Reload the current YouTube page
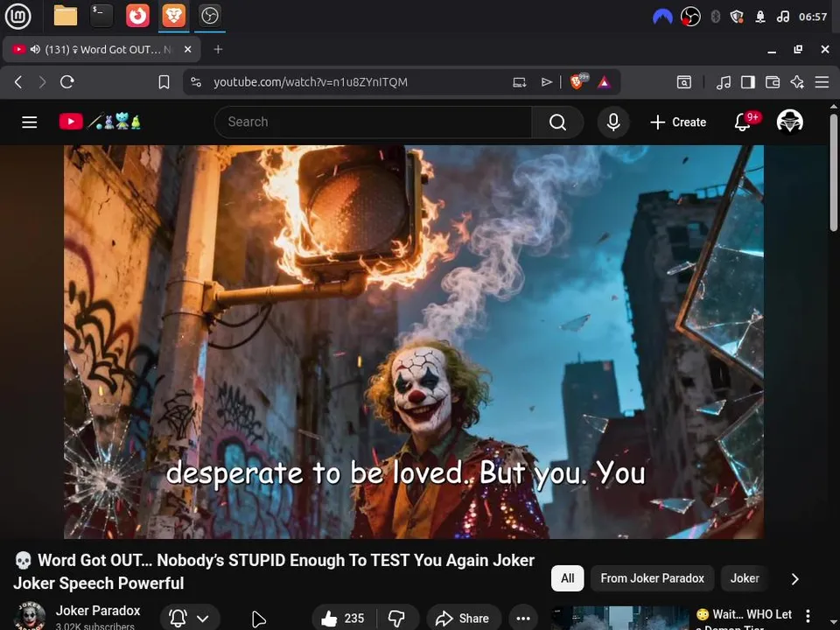This screenshot has height=630, width=840. click(67, 82)
